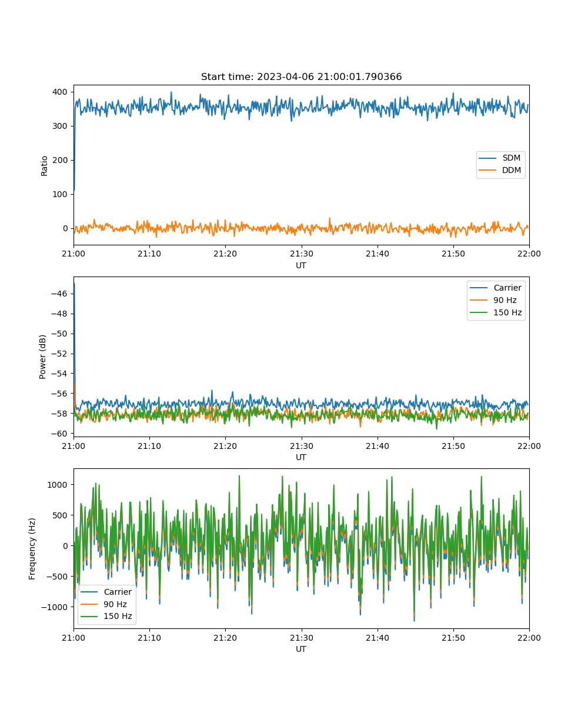Click the 400 tick on the Ratio axis
The height and width of the screenshot is (706, 588).
(61, 92)
